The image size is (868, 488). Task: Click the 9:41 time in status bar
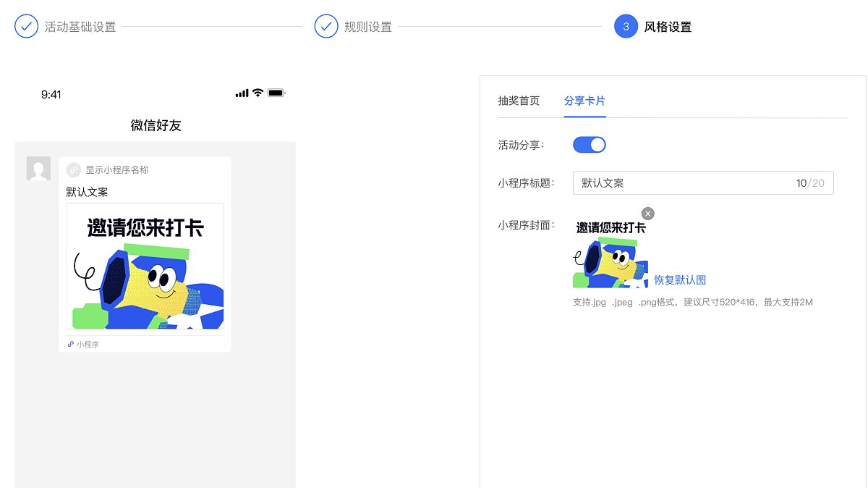pyautogui.click(x=51, y=94)
